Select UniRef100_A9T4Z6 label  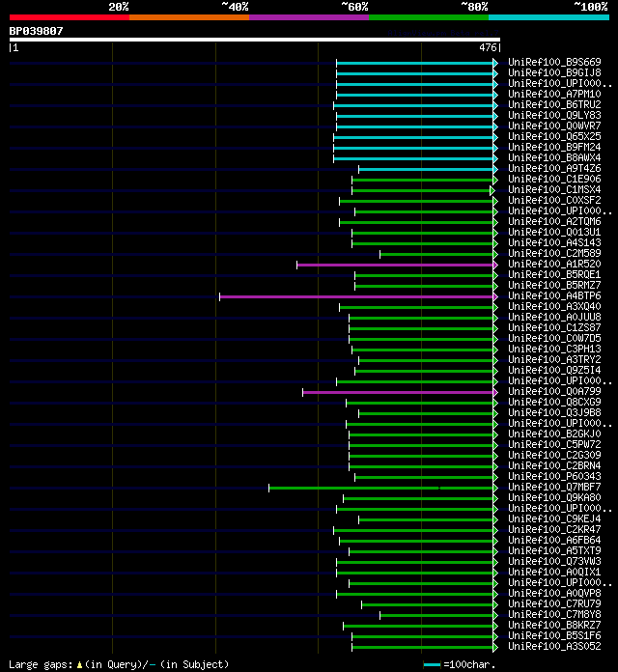pos(554,168)
